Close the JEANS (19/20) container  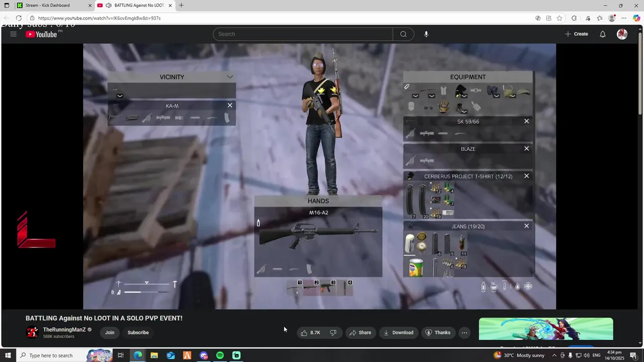click(527, 226)
